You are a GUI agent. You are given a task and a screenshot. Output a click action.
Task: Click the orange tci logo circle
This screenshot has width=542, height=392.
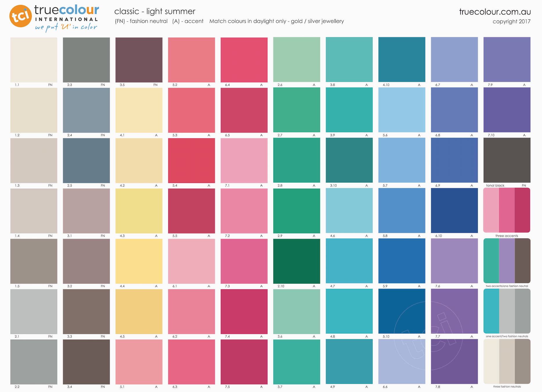point(20,16)
